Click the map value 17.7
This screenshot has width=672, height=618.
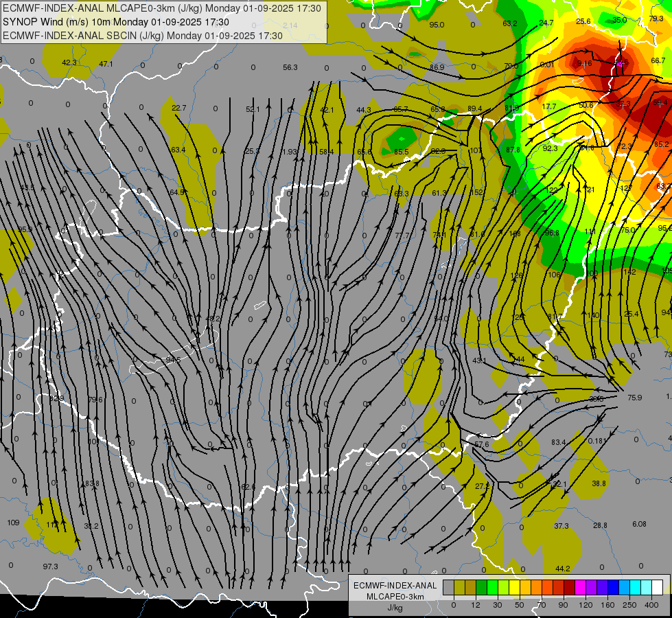pos(549,106)
